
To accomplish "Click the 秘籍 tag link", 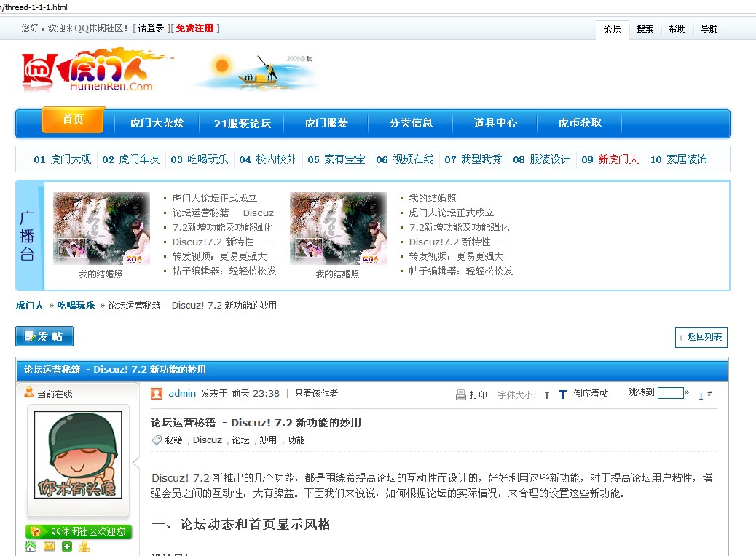I will pyautogui.click(x=173, y=440).
